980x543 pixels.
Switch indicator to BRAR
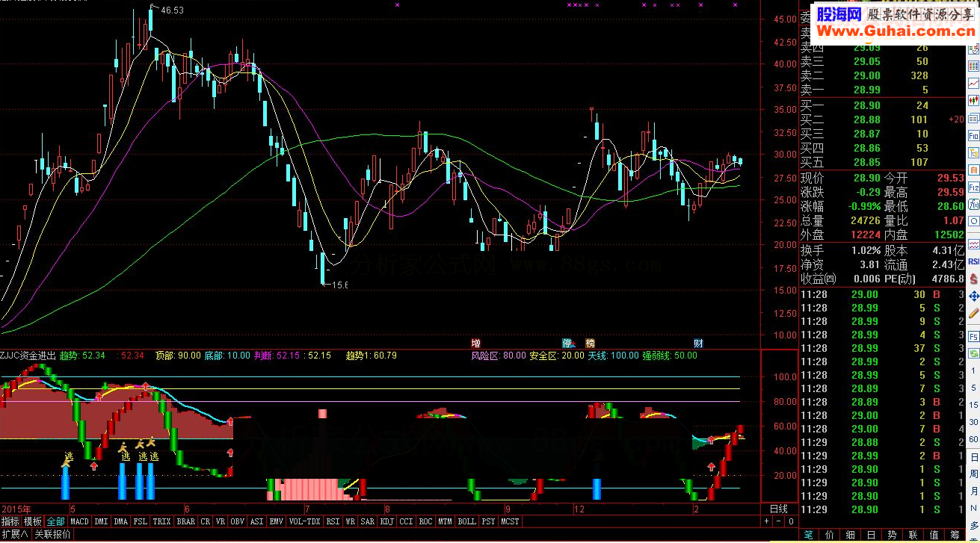(x=185, y=521)
